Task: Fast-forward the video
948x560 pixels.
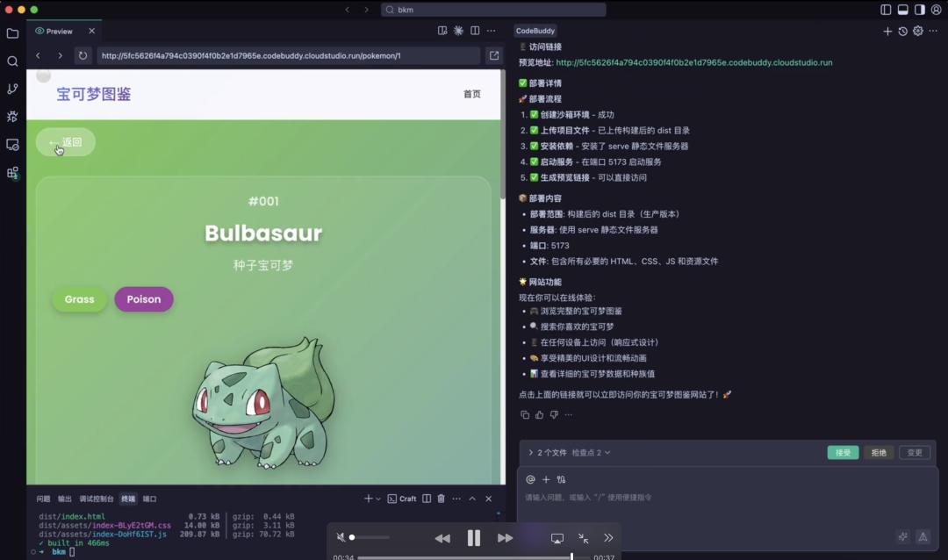Action: pos(505,538)
